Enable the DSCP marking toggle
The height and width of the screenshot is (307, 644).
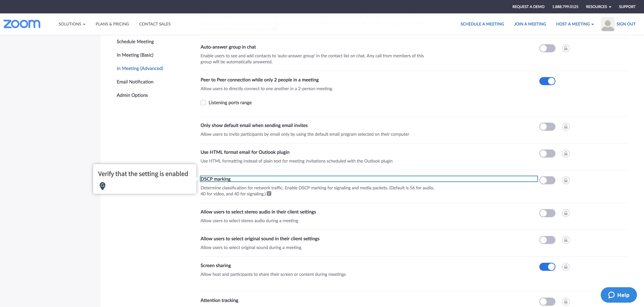[x=548, y=180]
